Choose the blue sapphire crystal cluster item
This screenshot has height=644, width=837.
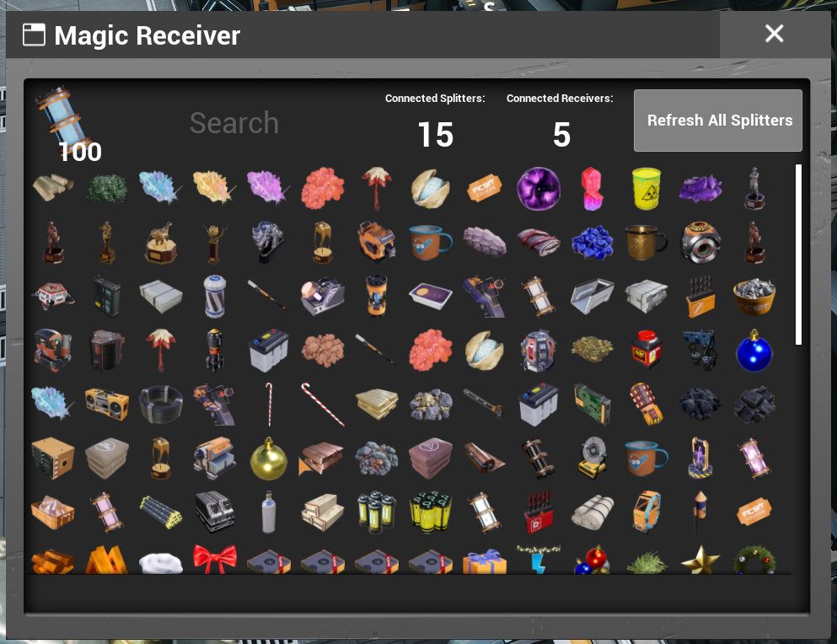point(592,243)
